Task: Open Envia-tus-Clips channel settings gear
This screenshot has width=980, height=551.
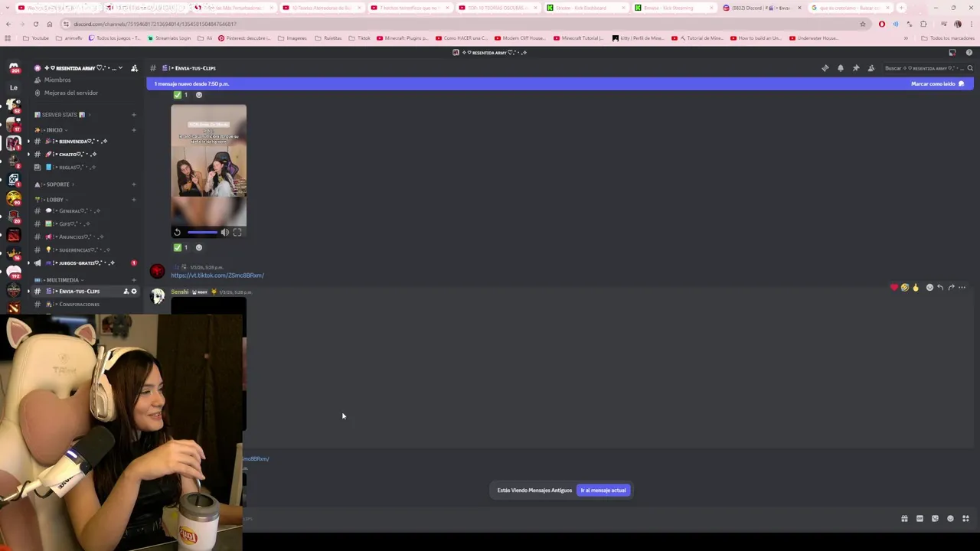Action: pos(134,292)
